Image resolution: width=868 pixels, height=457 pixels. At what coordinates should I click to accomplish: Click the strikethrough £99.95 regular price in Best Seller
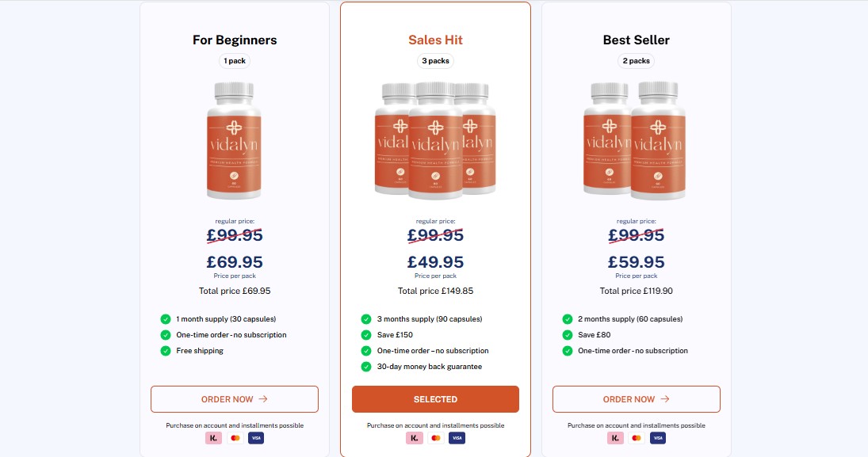coord(636,234)
